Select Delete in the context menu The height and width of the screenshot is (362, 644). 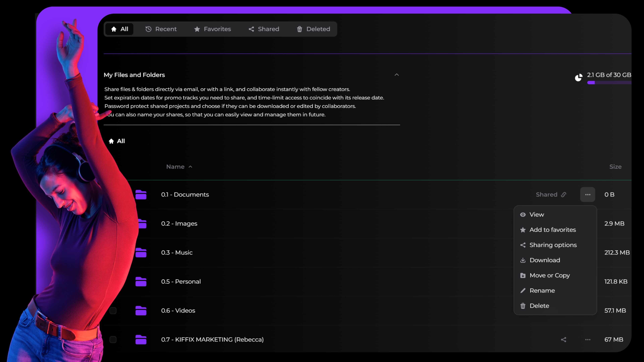[555, 306]
